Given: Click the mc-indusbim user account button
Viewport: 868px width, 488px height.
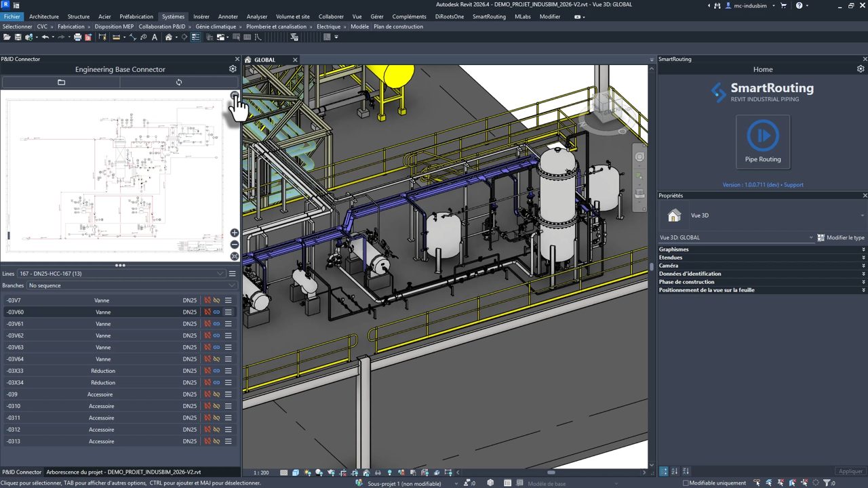Looking at the screenshot, I should pyautogui.click(x=748, y=5).
